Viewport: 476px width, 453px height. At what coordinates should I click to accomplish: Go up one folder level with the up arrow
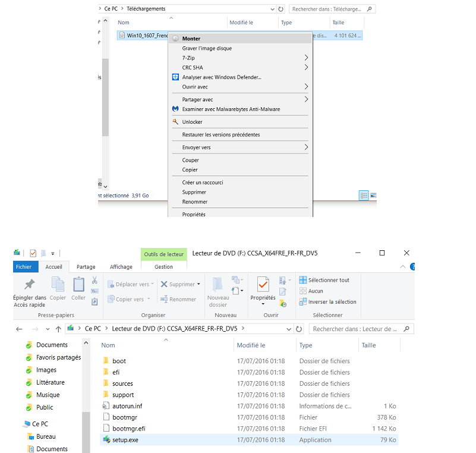tap(58, 329)
